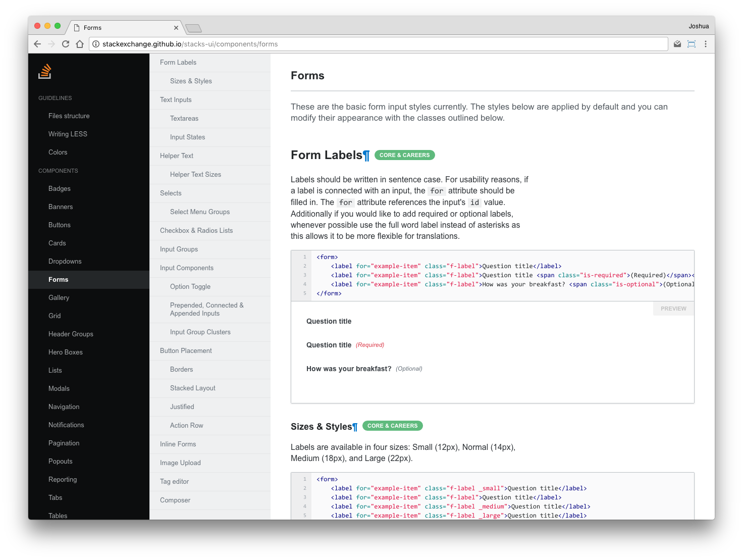Click the PREVIEW button on the code example

(x=673, y=309)
